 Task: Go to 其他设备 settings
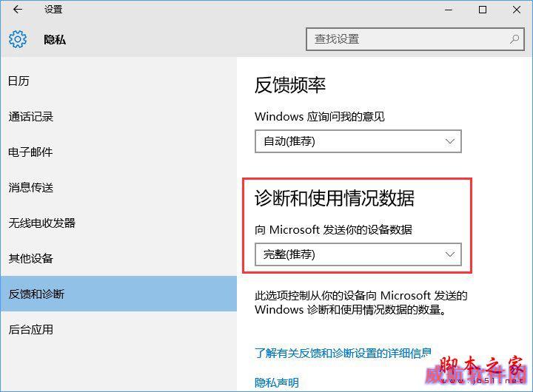[118, 258]
